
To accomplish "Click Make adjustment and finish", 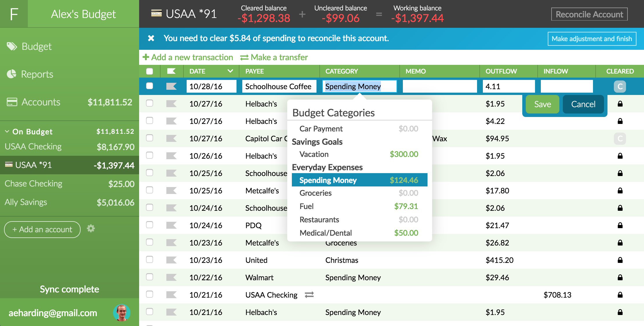I will [x=592, y=39].
